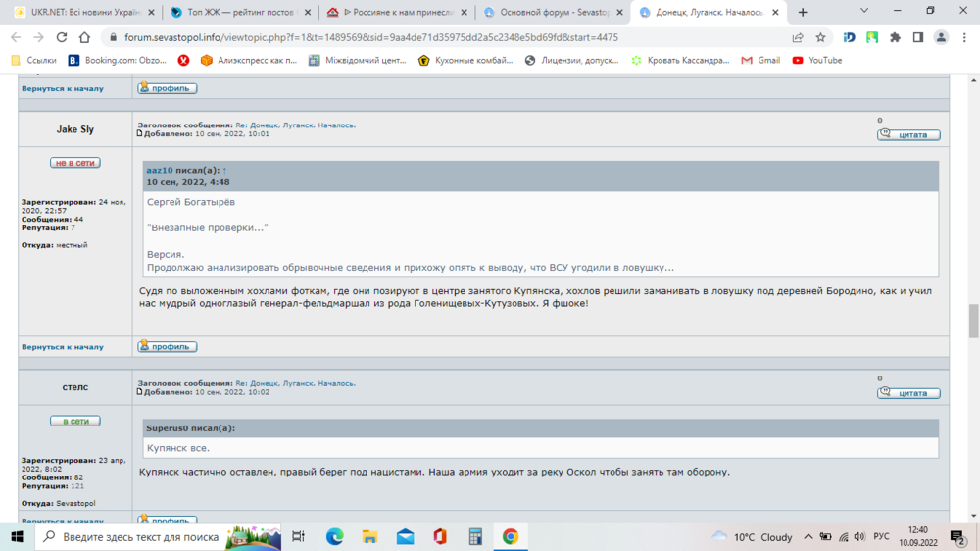The width and height of the screenshot is (980, 551).
Task: Launch Microsoft Edge from taskbar
Action: tap(334, 536)
